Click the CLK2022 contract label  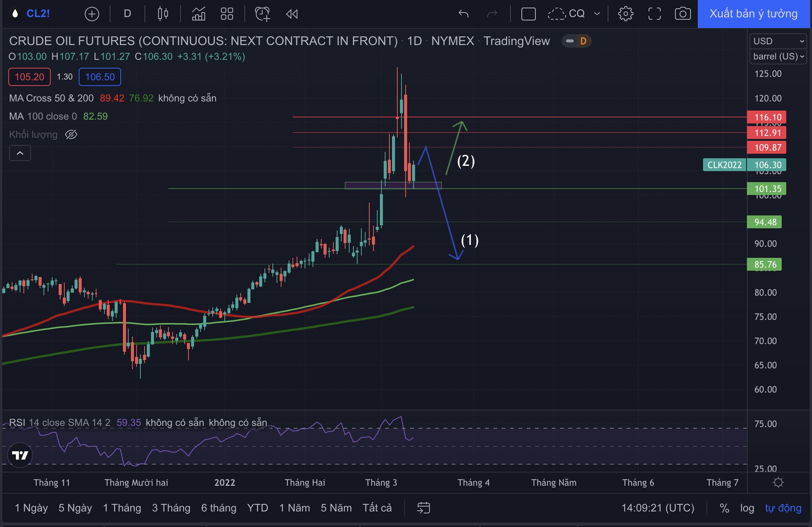(x=724, y=165)
